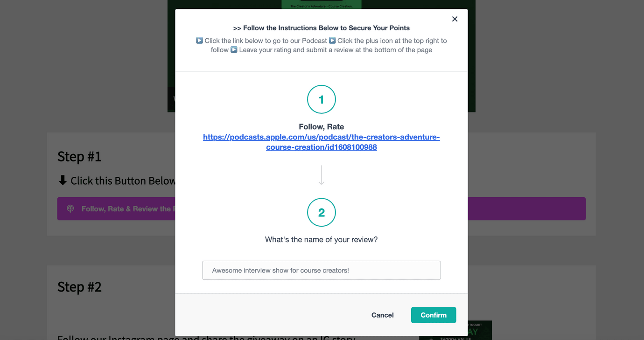Click the down arrow beside 'Click this Button Below'
The width and height of the screenshot is (644, 340).
point(63,180)
